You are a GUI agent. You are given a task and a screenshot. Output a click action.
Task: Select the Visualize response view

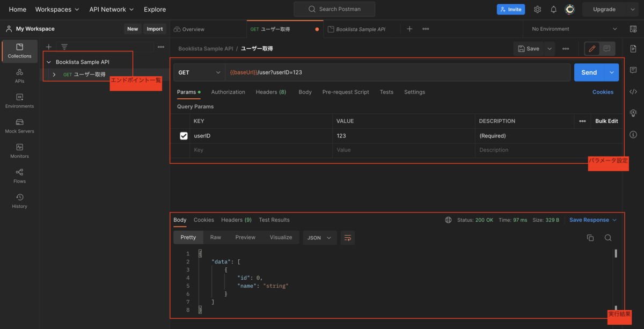tap(281, 237)
